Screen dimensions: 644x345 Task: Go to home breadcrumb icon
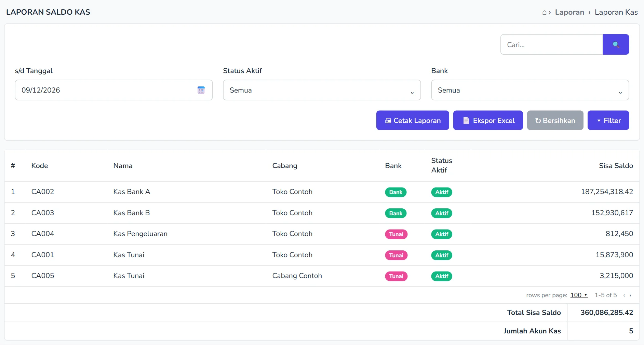[x=544, y=13]
